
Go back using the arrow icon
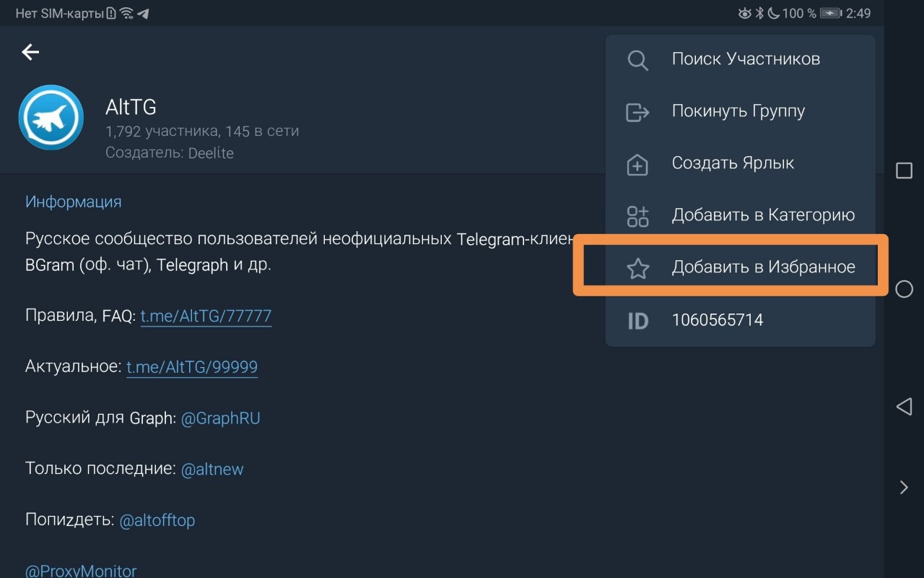(x=30, y=51)
